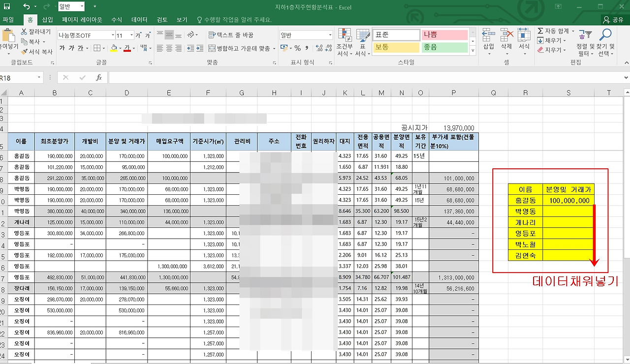Click the 공유 (Share) button
Viewport: 630px width, 364px height.
click(613, 20)
